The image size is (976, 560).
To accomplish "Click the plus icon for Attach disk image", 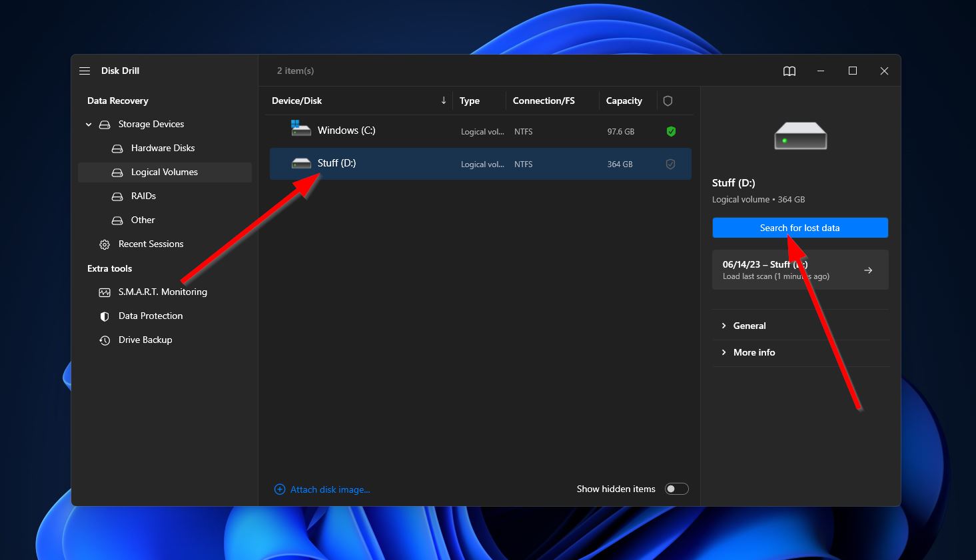I will pos(280,489).
